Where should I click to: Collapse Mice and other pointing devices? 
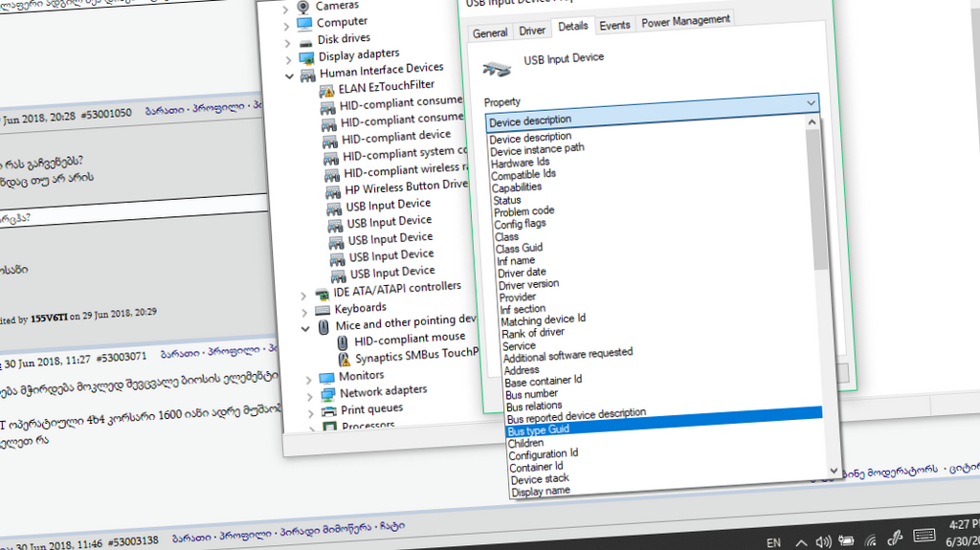(305, 329)
